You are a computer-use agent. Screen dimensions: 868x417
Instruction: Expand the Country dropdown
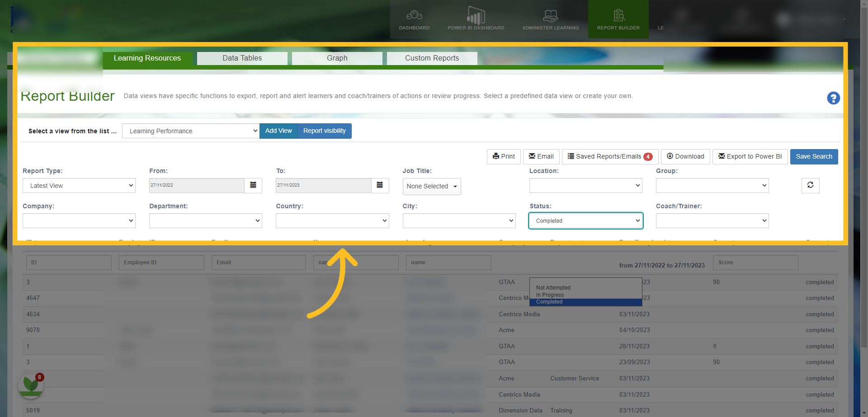click(x=332, y=221)
